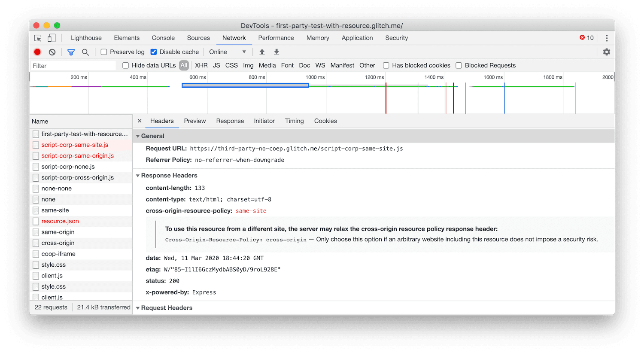This screenshot has height=353, width=644.
Task: Collapse the Response Headers section
Action: coord(138,176)
